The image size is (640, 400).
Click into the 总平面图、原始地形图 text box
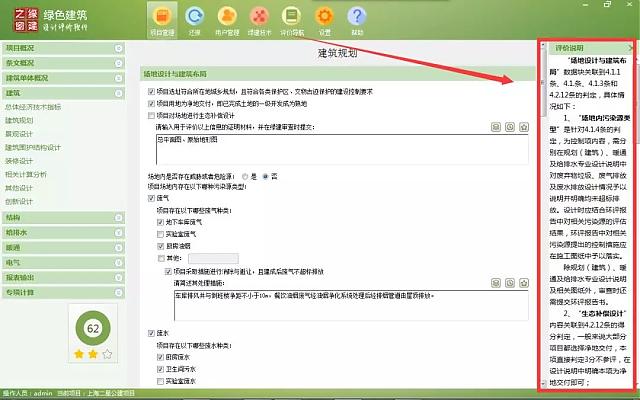pyautogui.click(x=342, y=149)
